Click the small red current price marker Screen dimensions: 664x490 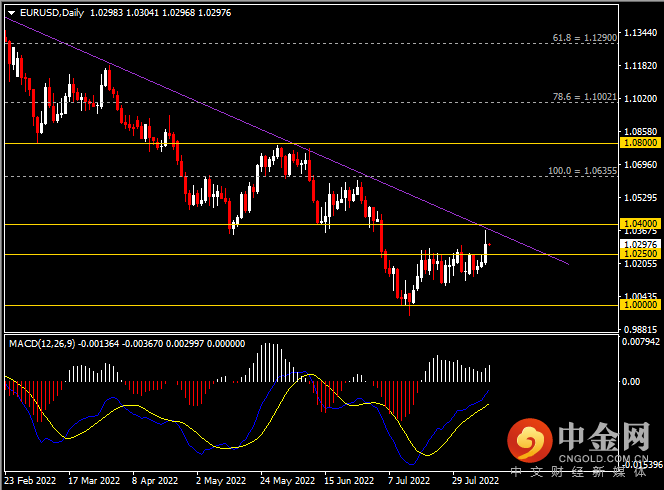[490, 244]
